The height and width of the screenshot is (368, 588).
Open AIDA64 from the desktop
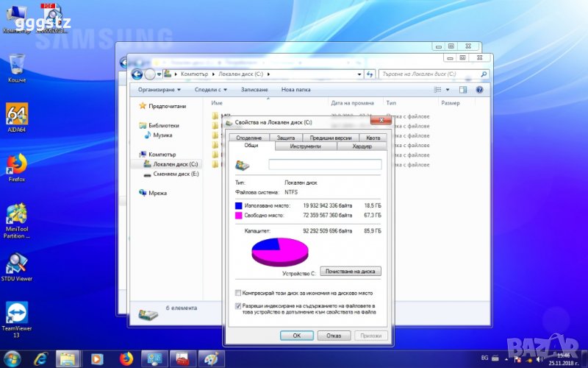(x=16, y=116)
